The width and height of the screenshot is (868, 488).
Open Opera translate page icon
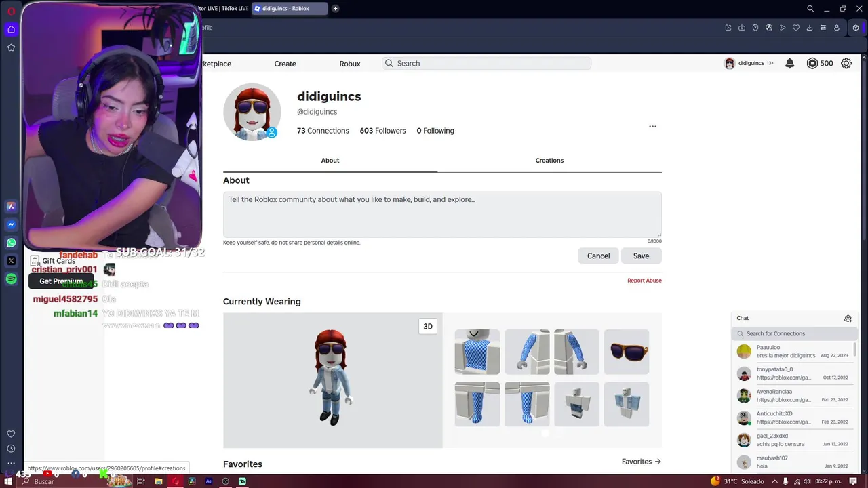(x=769, y=28)
